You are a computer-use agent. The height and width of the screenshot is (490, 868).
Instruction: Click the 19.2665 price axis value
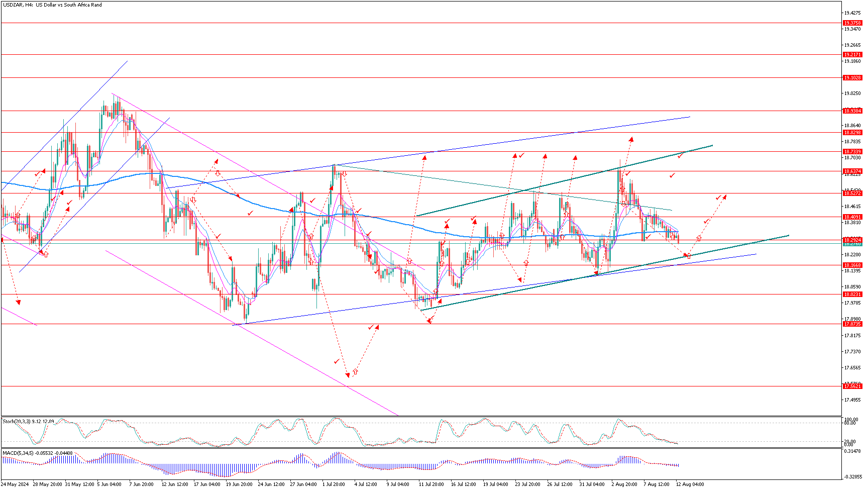pyautogui.click(x=852, y=45)
